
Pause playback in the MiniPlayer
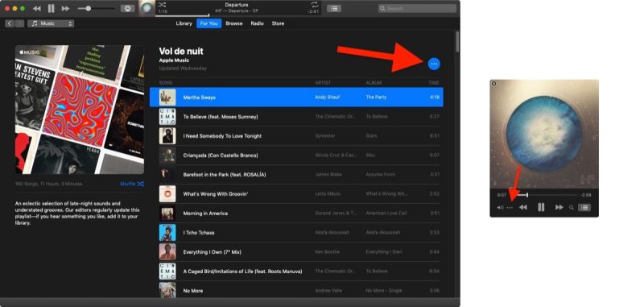click(x=541, y=208)
